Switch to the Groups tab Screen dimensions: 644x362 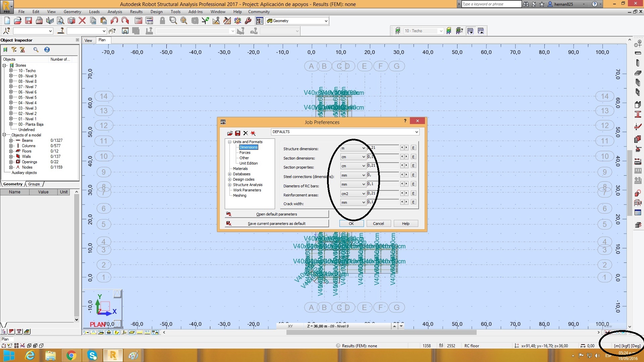[x=34, y=184]
